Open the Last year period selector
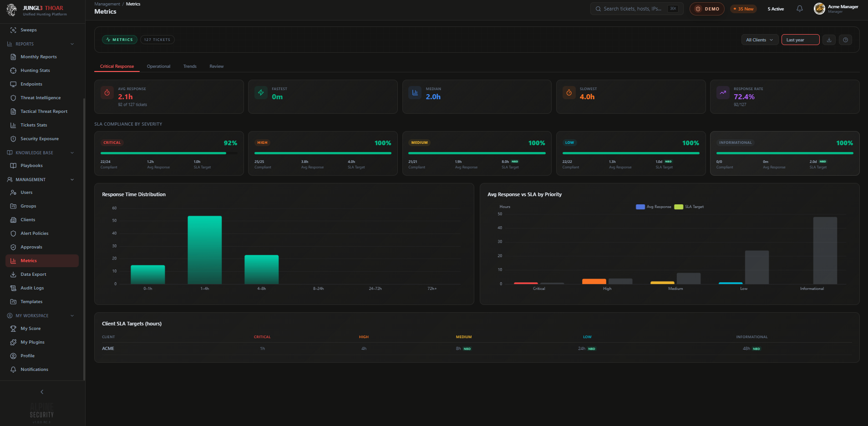Viewport: 868px width, 426px height. [800, 40]
